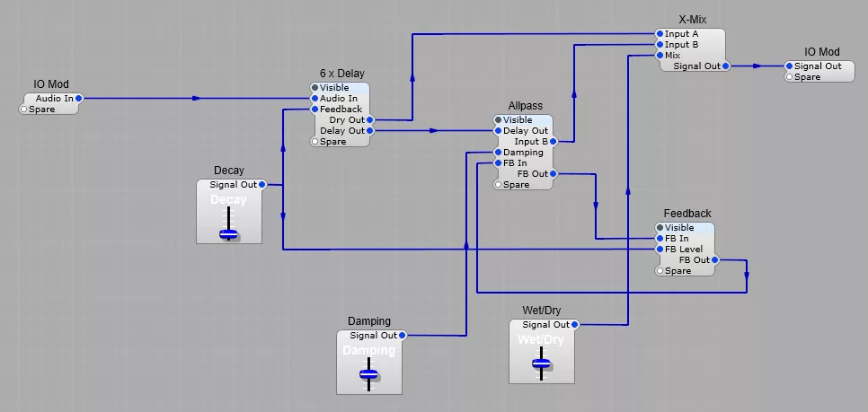868x412 pixels.
Task: Click the Signal Out port on Decay module
Action: click(x=262, y=185)
